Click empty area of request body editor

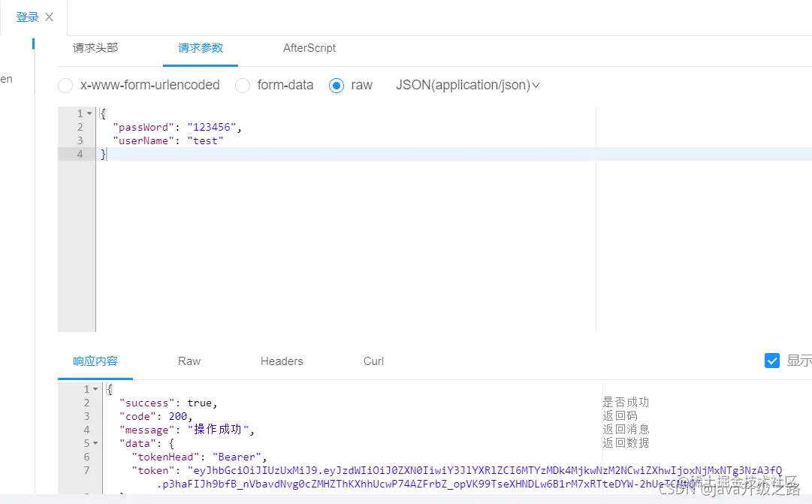(x=346, y=246)
